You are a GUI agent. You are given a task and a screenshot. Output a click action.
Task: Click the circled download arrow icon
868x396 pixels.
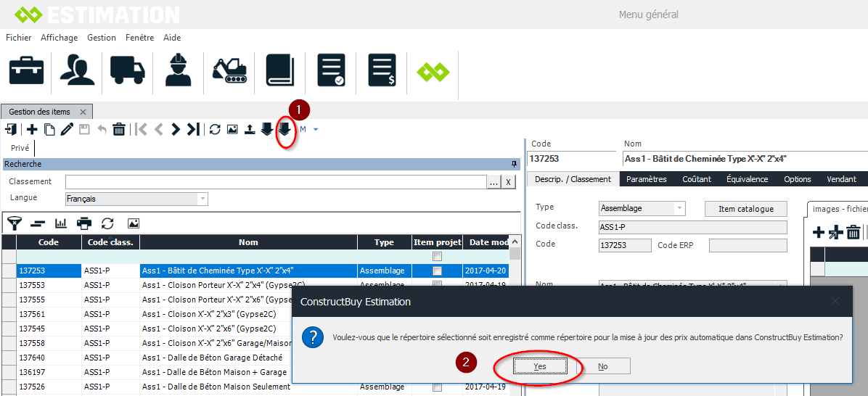(285, 129)
